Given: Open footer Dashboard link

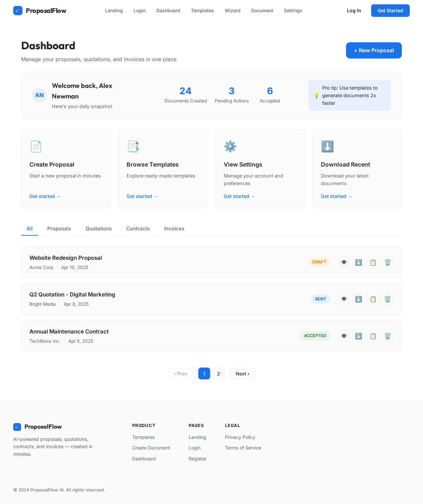Looking at the screenshot, I should [144, 459].
